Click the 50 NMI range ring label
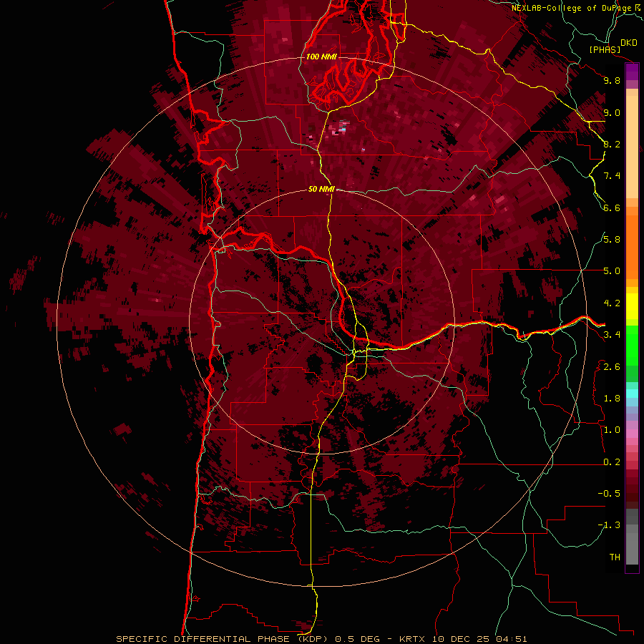Screen dimensions: 644x644 pyautogui.click(x=321, y=189)
